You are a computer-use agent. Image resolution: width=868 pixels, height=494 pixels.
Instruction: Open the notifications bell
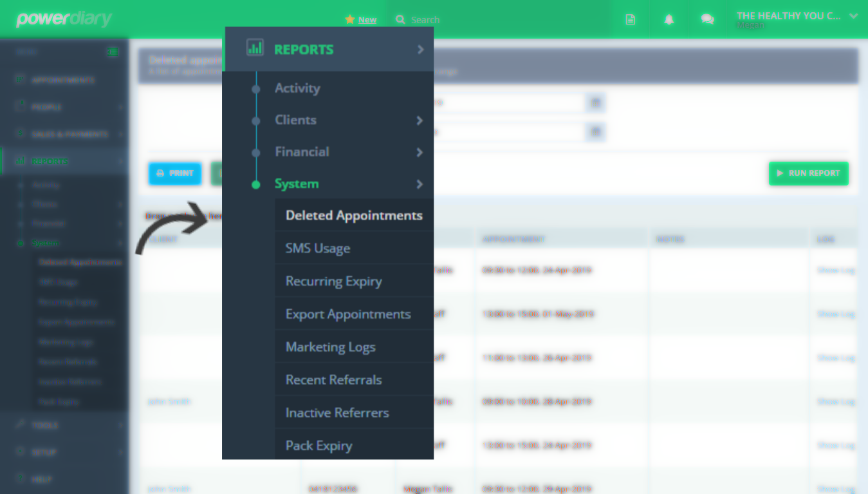pos(669,20)
